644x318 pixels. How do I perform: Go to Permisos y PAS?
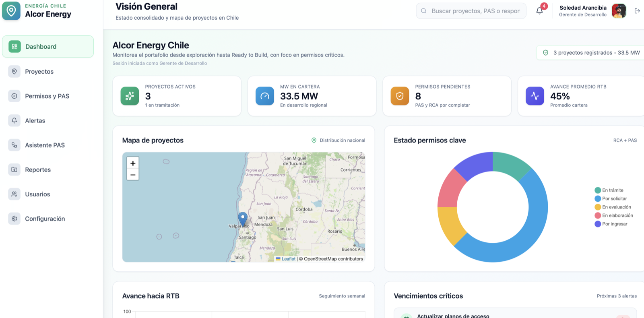pos(48,96)
